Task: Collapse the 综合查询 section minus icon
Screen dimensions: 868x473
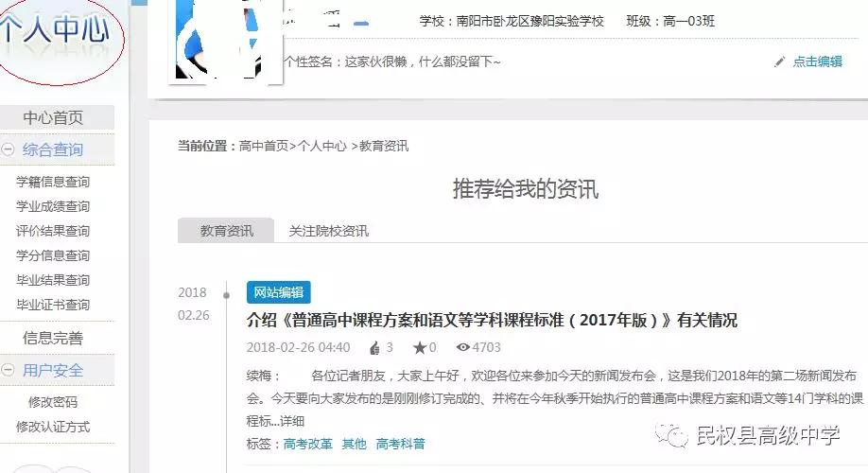Action: (x=8, y=149)
